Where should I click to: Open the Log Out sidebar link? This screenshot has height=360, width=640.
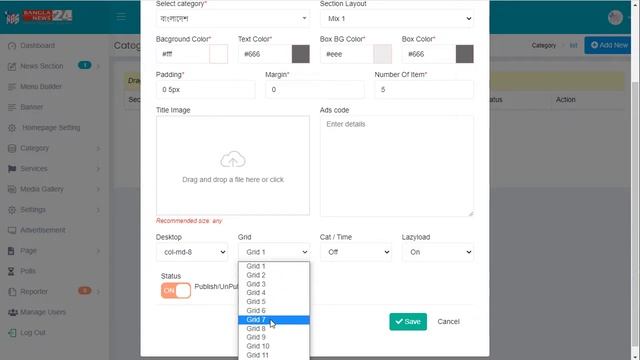click(33, 333)
